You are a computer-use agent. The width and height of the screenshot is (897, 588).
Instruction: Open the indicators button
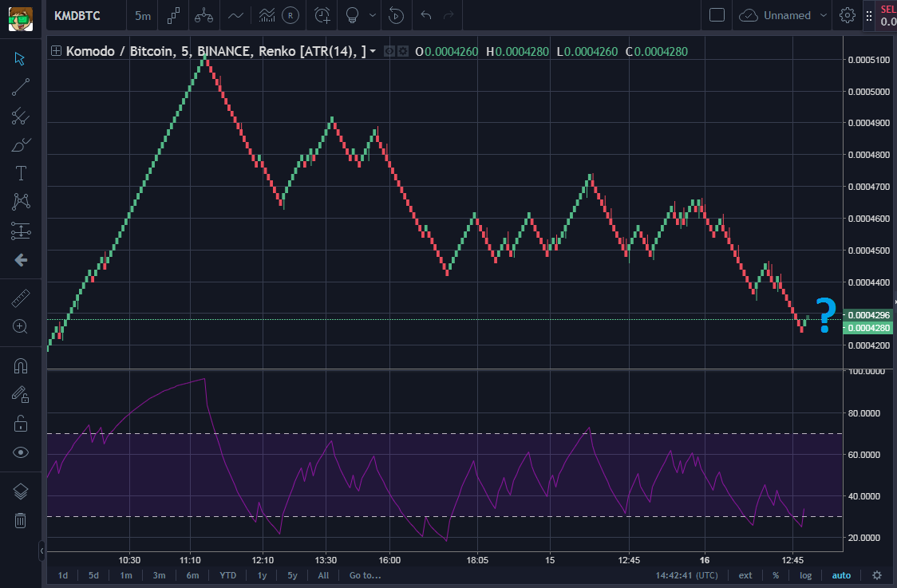235,15
